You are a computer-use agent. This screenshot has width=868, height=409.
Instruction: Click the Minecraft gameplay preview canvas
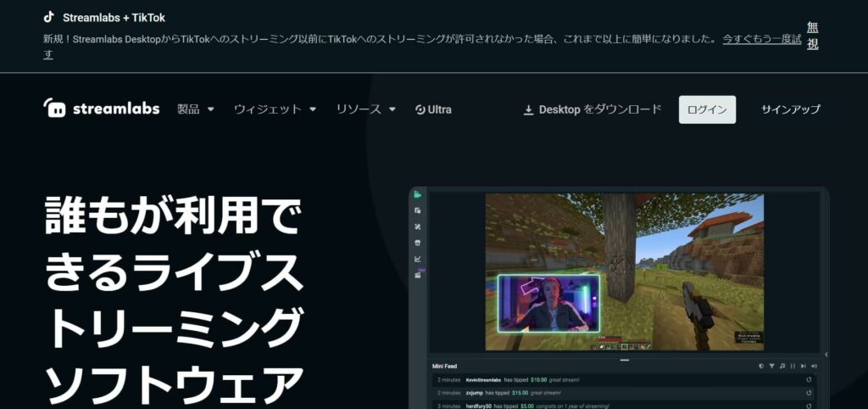pos(625,272)
